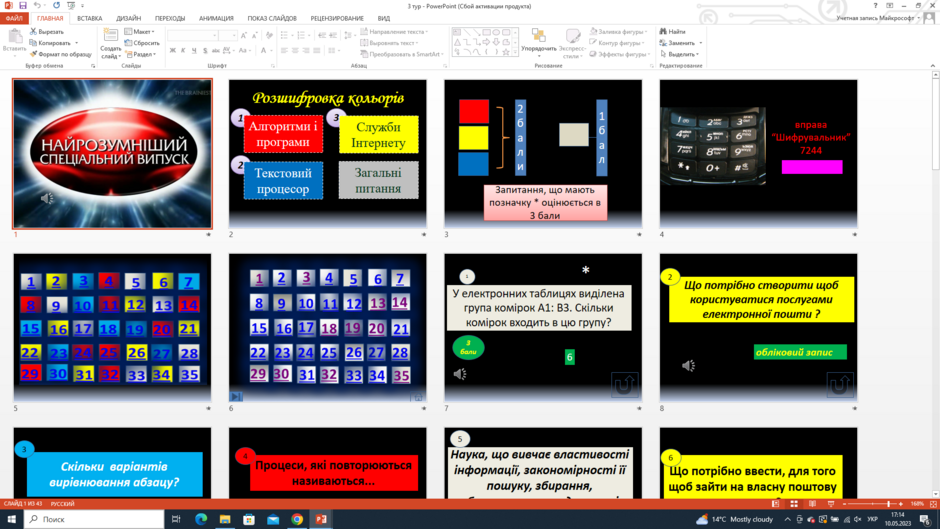Click the zoom slider handle
Image resolution: width=940 pixels, height=529 pixels.
(x=888, y=504)
